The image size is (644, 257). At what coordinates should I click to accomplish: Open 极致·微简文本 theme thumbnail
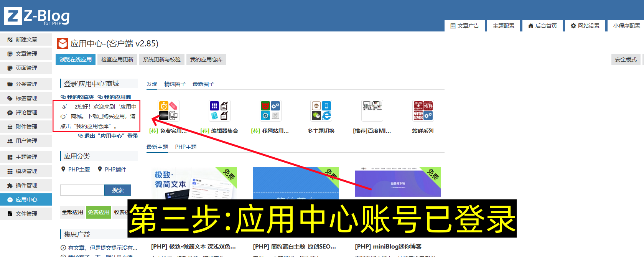(194, 183)
